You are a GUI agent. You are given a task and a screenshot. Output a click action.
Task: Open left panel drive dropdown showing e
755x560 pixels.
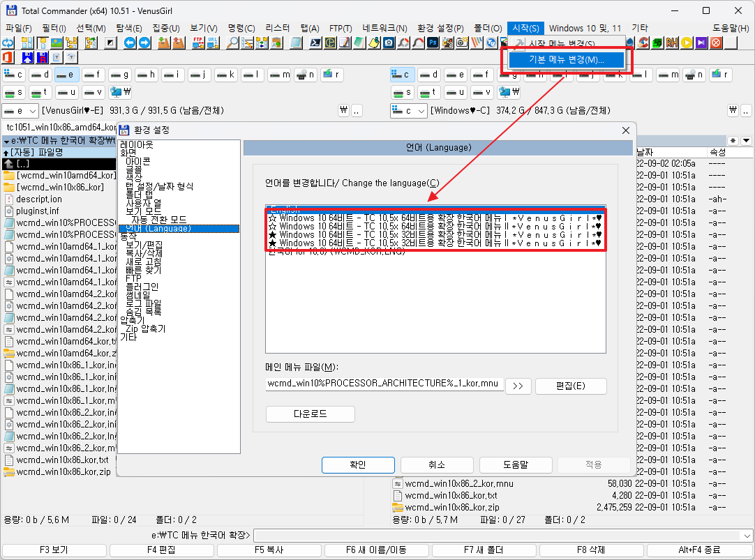point(20,111)
